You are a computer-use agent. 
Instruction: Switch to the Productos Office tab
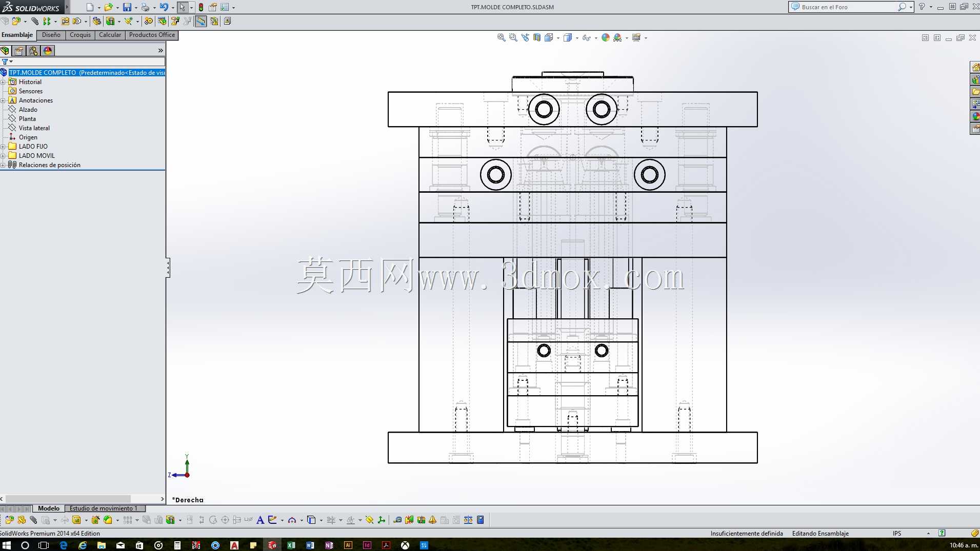click(152, 35)
